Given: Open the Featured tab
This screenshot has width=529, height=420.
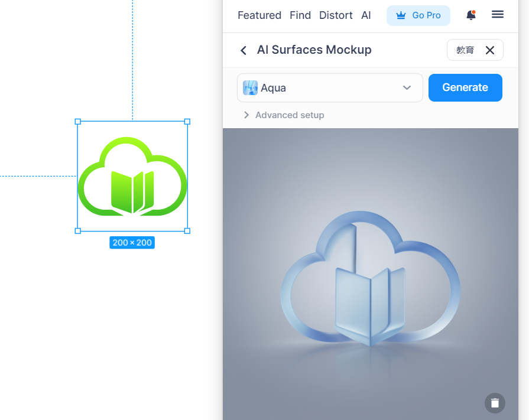Looking at the screenshot, I should (259, 15).
